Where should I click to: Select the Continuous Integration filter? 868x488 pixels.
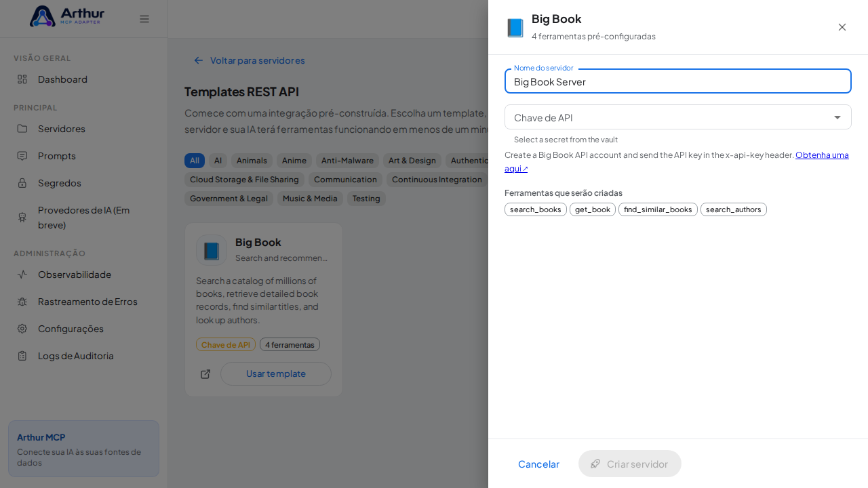click(436, 180)
